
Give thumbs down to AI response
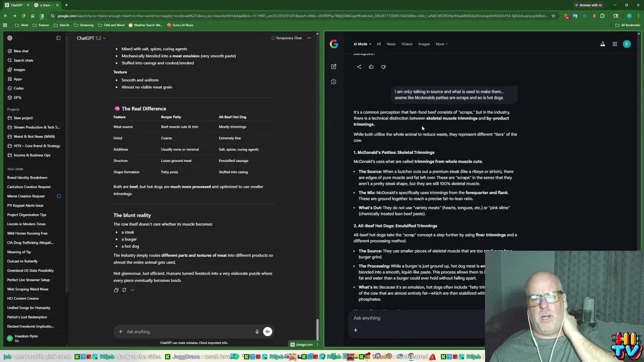tap(383, 66)
